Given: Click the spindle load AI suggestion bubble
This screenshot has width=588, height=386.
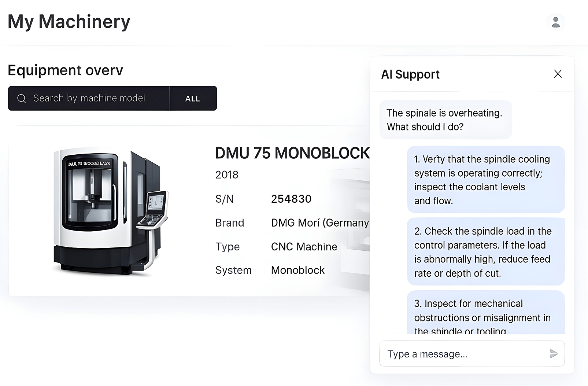Looking at the screenshot, I should (x=485, y=252).
